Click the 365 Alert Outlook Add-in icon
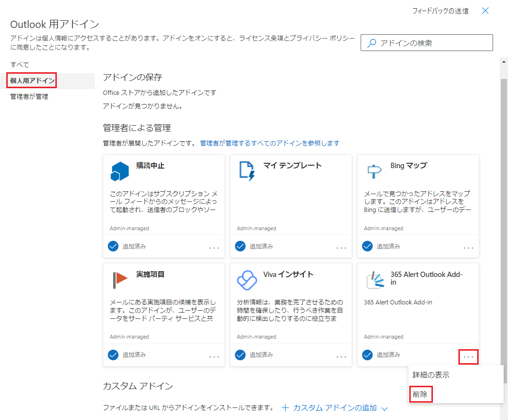 point(374,279)
